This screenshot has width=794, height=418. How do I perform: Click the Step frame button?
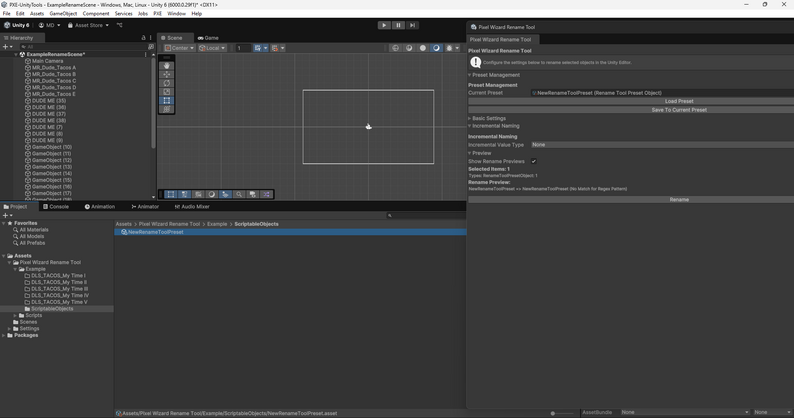click(x=412, y=25)
